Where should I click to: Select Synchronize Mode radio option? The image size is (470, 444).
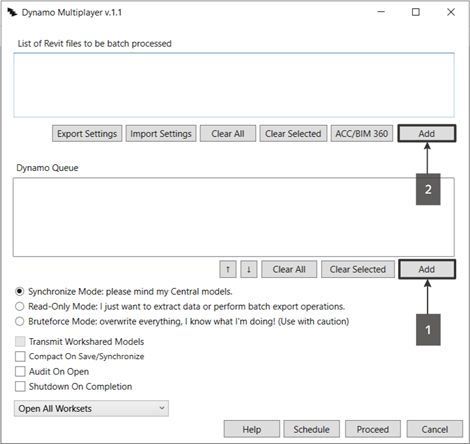(x=20, y=291)
